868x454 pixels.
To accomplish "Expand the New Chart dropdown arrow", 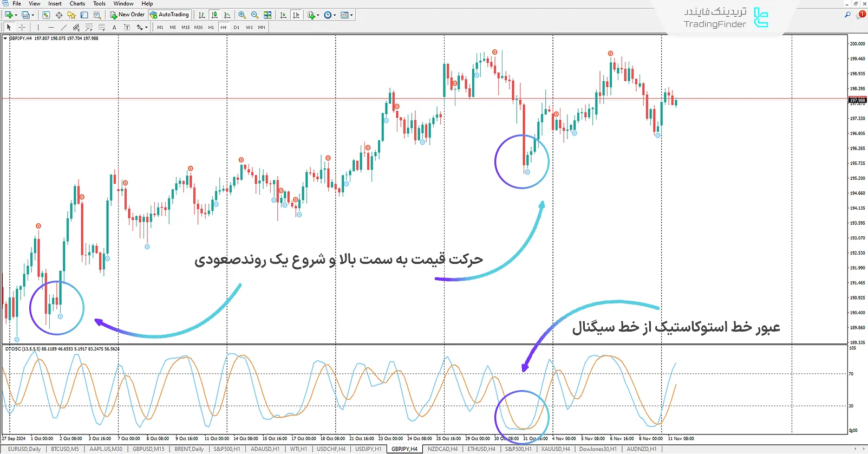I will click(16, 15).
